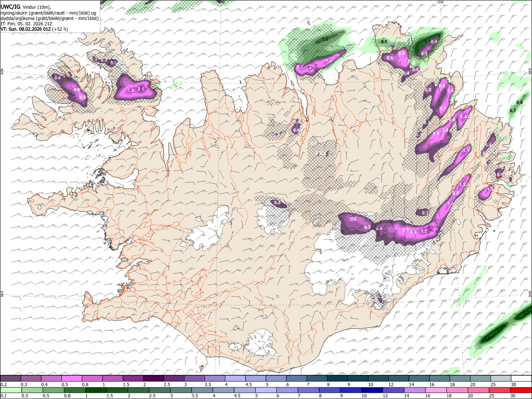Pick the rain scale swatch between 25 and 30
The width and height of the screenshot is (532, 399).
tap(500, 390)
